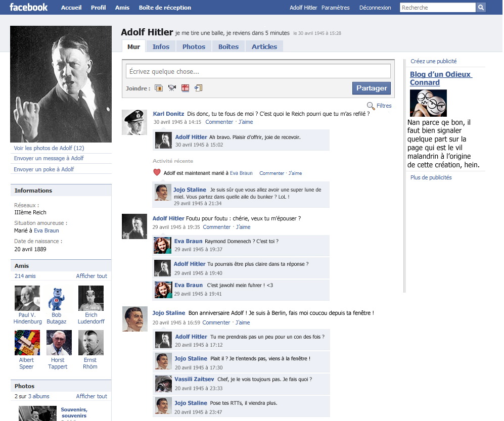Click 'Envoyer un poke à Adolf'

43,169
